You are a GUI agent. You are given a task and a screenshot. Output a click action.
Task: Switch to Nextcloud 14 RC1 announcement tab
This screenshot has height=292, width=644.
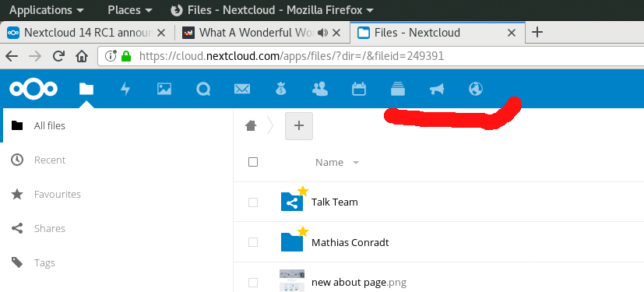87,33
